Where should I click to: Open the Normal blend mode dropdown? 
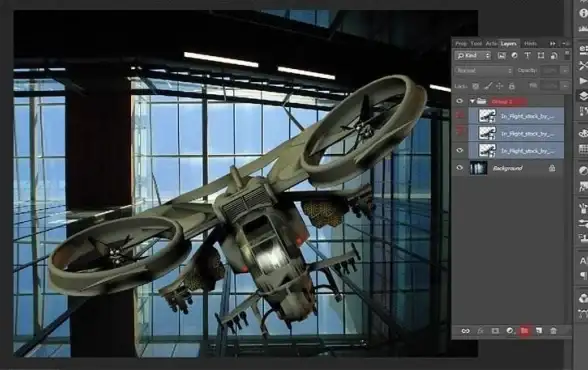coord(483,70)
